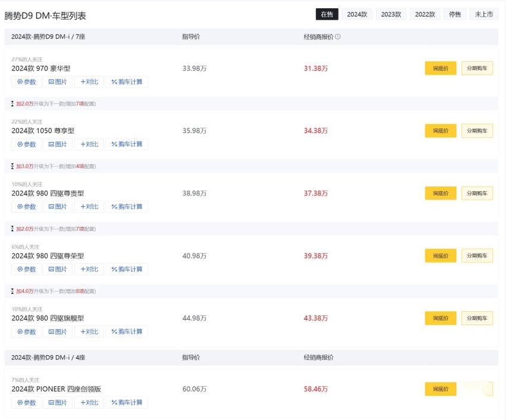
Task: Open 参数 for 980 四驱尊贵型
Action: point(27,207)
